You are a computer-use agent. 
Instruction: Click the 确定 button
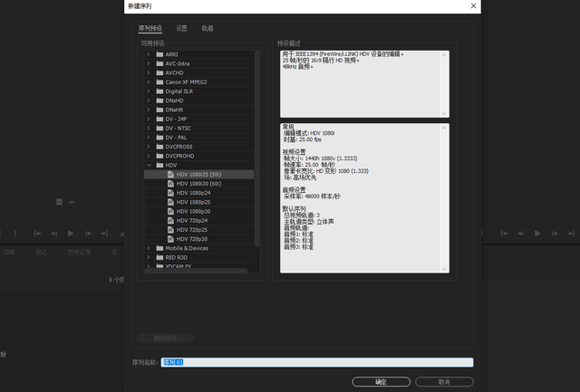click(382, 382)
